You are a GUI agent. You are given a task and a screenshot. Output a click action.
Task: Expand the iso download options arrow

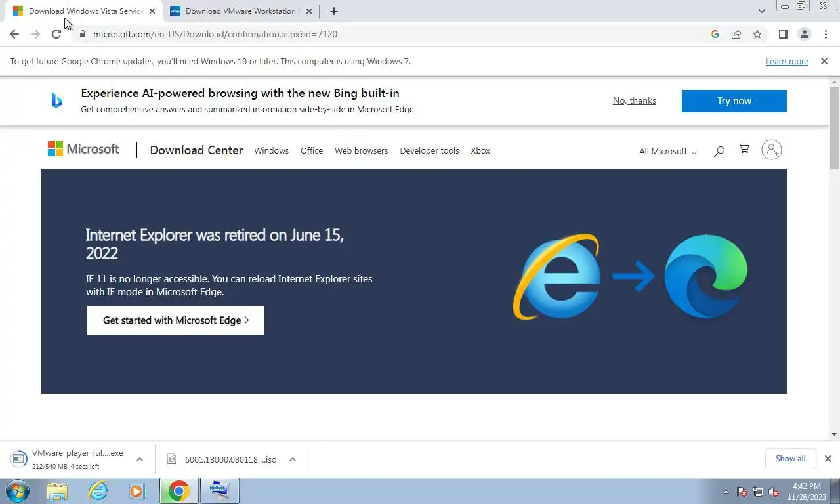coord(293,459)
